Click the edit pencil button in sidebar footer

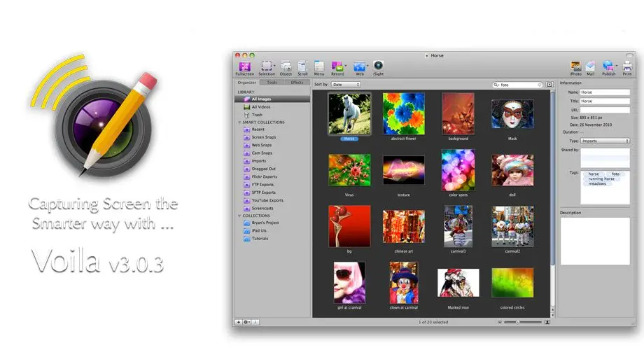point(255,322)
